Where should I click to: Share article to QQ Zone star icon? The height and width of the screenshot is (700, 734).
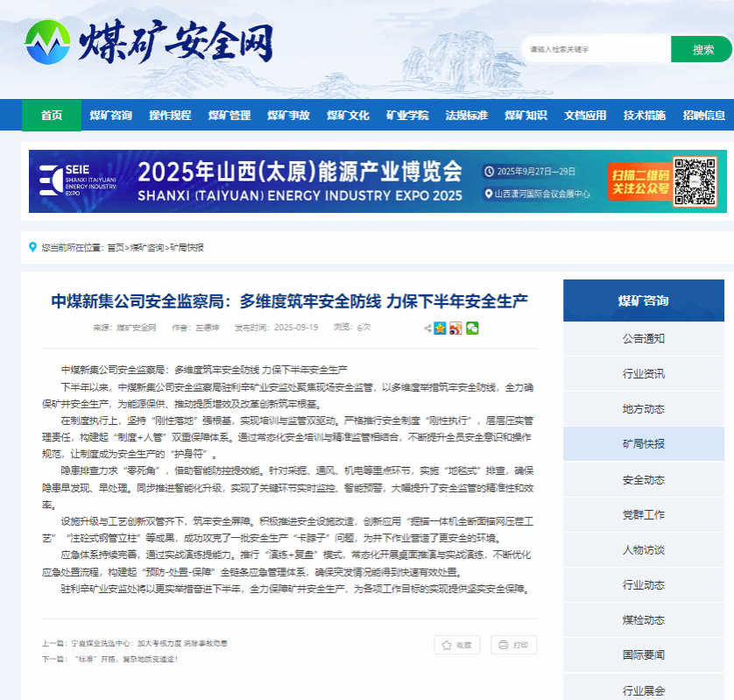click(x=441, y=328)
